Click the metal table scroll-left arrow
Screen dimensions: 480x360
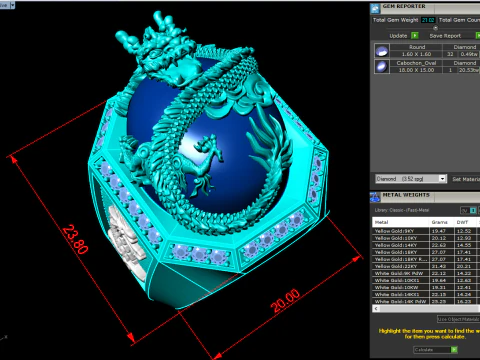(376, 308)
